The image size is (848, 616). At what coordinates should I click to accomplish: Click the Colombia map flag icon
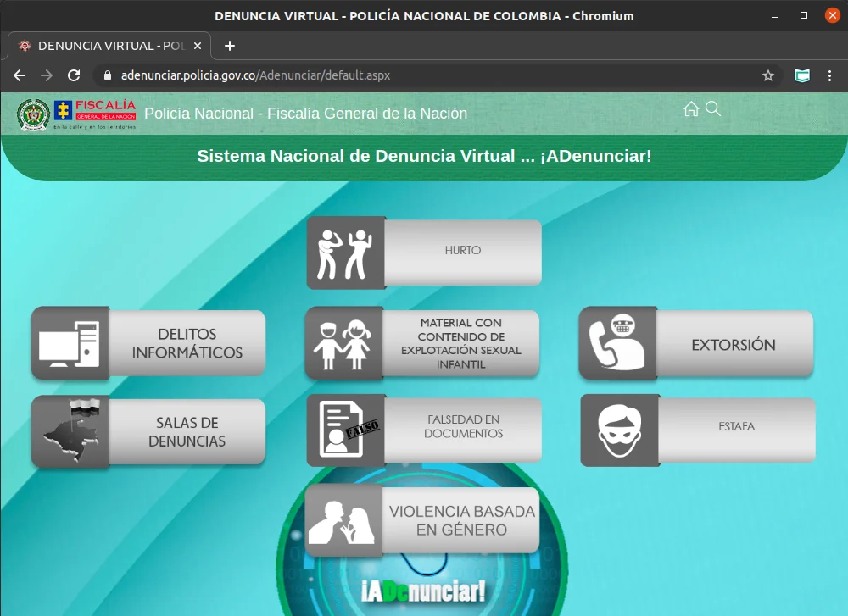tap(70, 431)
